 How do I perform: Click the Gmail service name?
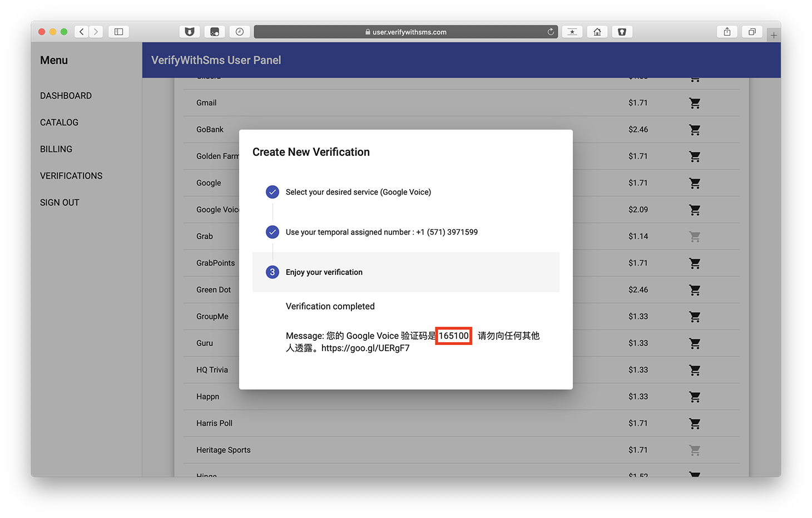206,103
